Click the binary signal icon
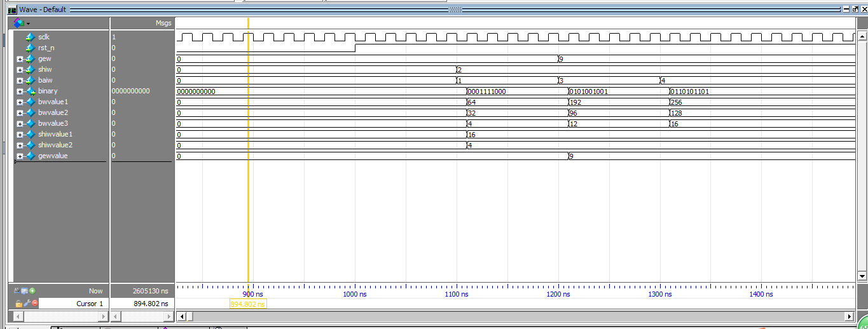The image size is (868, 329). click(x=31, y=91)
